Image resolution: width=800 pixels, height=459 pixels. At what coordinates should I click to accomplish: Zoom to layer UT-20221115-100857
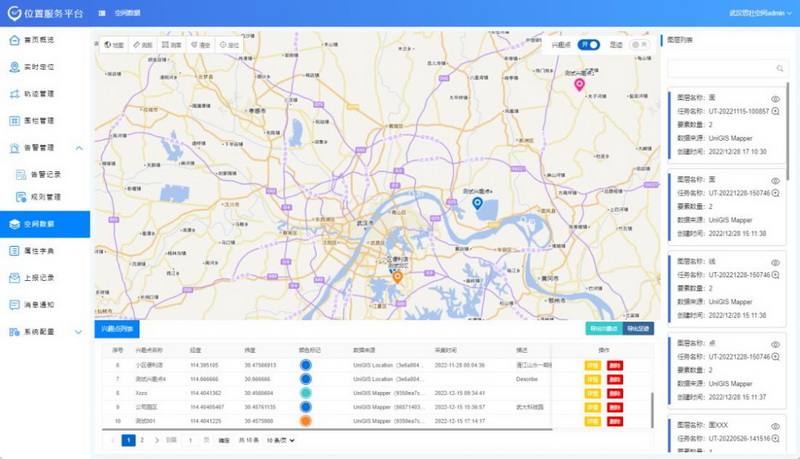[x=776, y=111]
